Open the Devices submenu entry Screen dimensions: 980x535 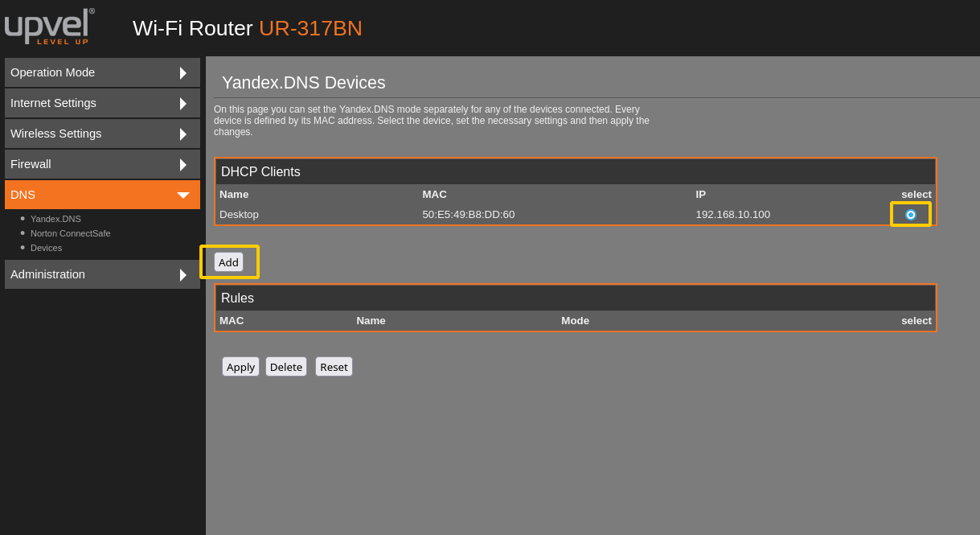(46, 248)
